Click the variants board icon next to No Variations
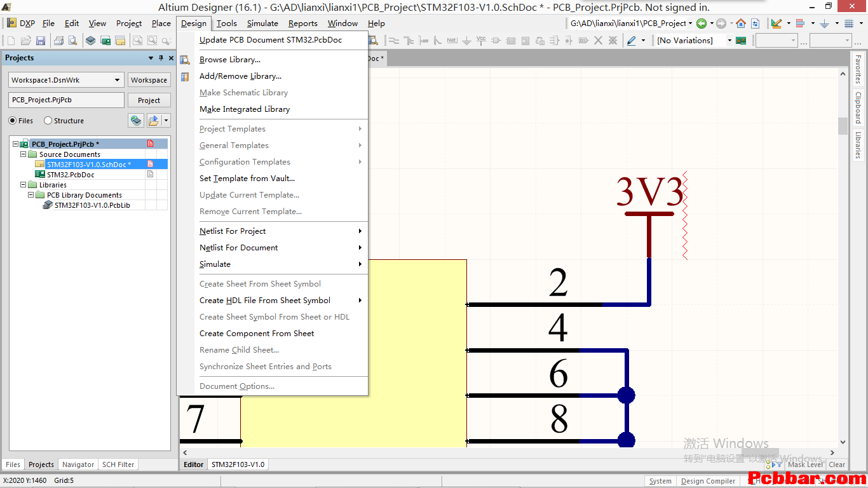The height and width of the screenshot is (488, 868). (x=741, y=41)
